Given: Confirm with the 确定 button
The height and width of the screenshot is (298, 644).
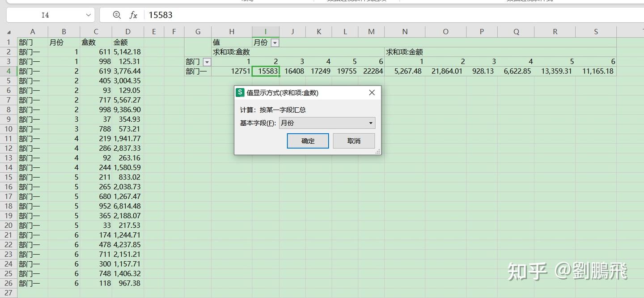Looking at the screenshot, I should 308,140.
